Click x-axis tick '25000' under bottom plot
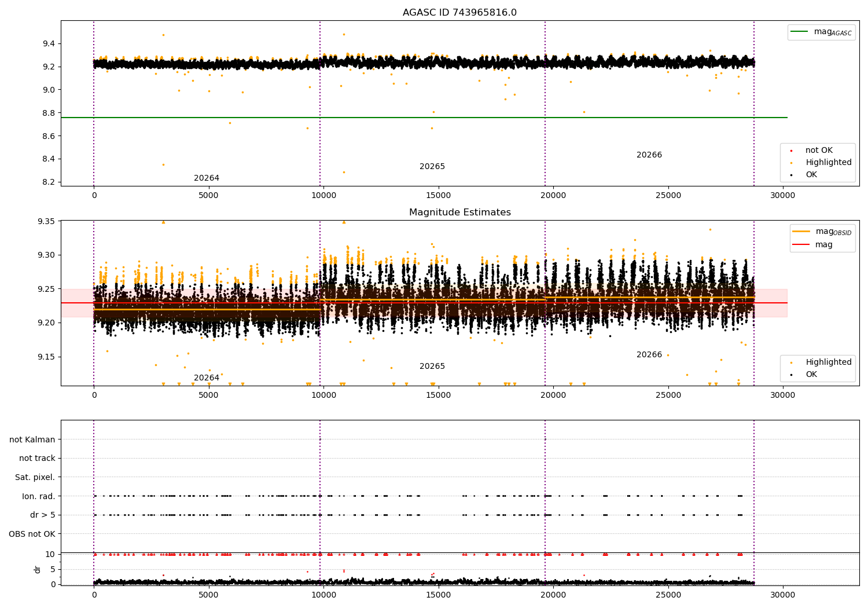The image size is (868, 608). (668, 595)
